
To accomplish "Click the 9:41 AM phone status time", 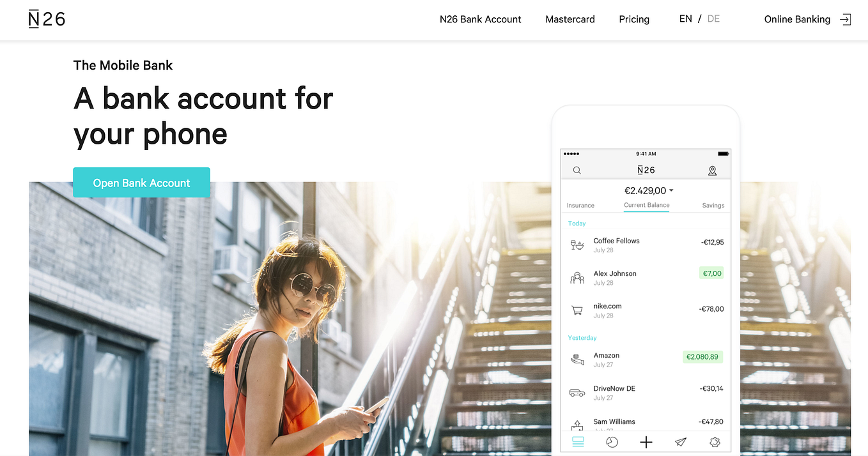I will pos(646,154).
